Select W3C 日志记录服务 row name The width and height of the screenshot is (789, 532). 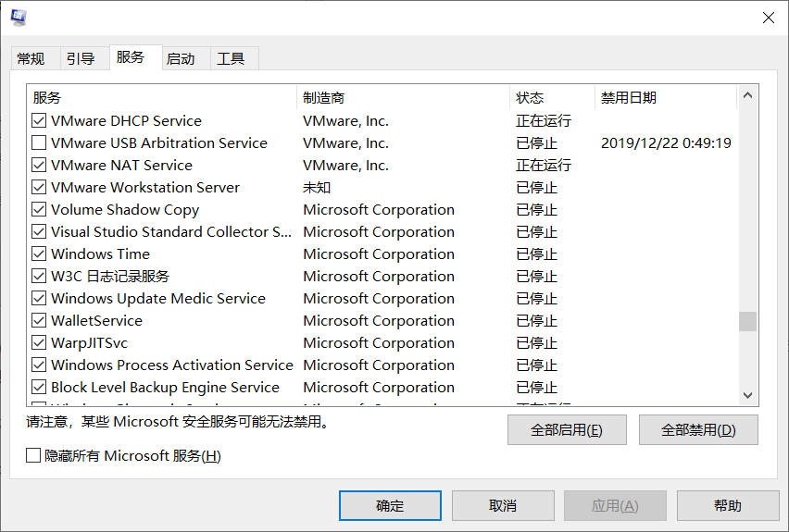(110, 276)
